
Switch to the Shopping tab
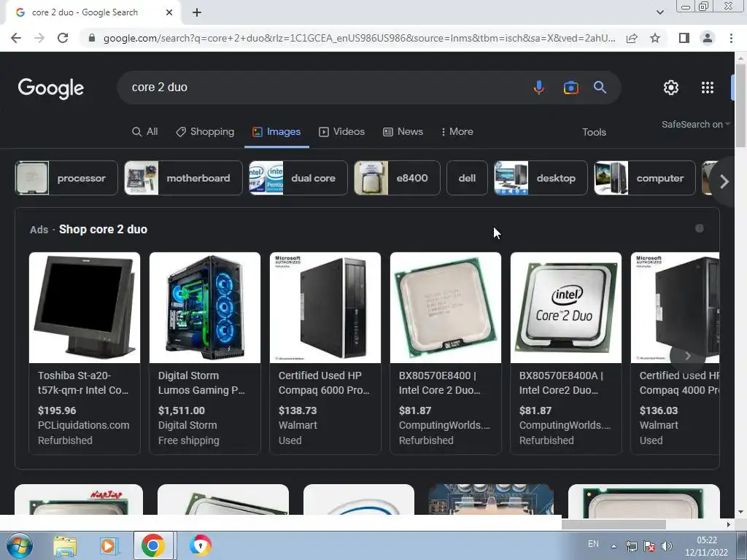[205, 132]
